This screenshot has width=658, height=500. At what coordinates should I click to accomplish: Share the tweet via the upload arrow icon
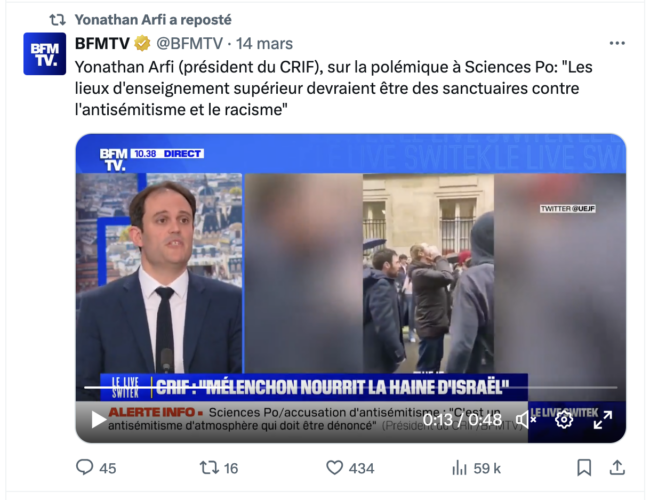pos(617,467)
